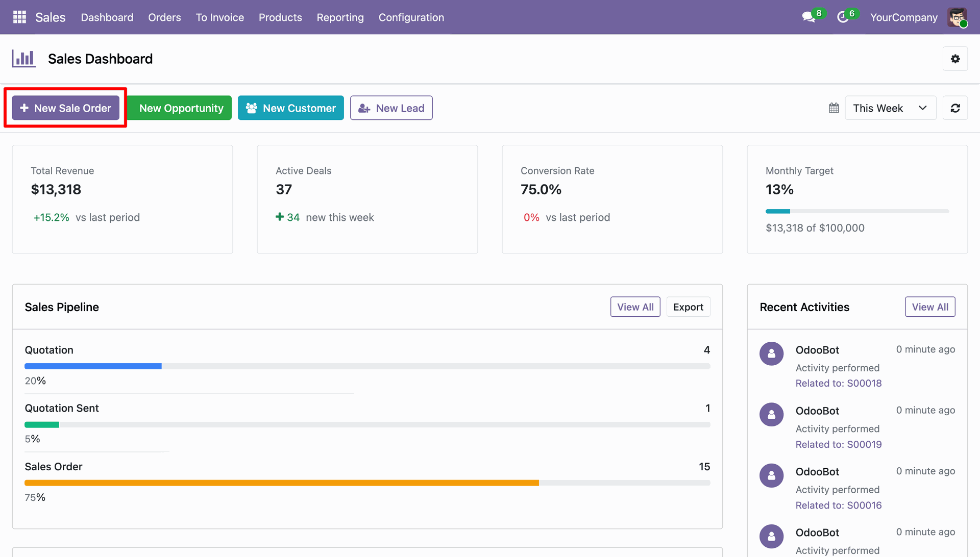This screenshot has width=980, height=557.
Task: Click the dashboard settings gear icon
Action: click(x=955, y=59)
